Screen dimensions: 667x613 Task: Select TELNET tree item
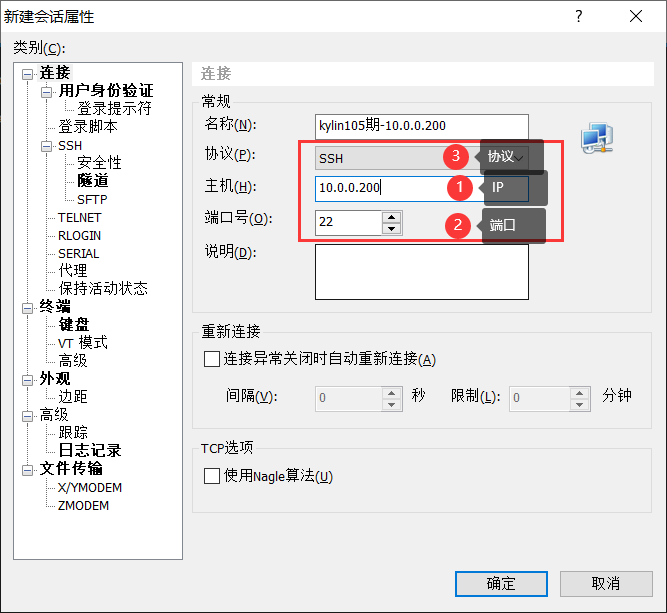coord(80,218)
